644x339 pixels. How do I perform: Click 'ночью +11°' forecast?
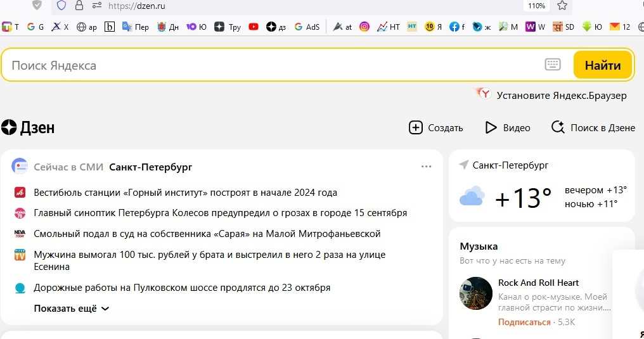click(591, 204)
